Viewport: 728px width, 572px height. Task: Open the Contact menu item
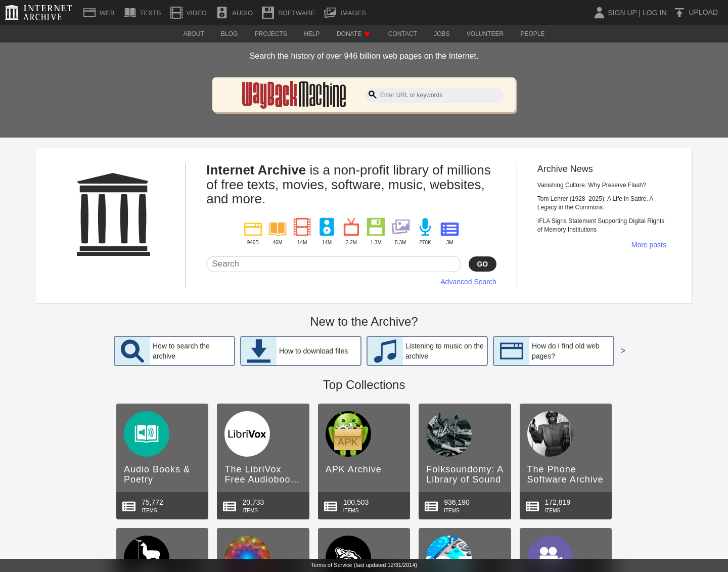click(x=402, y=34)
